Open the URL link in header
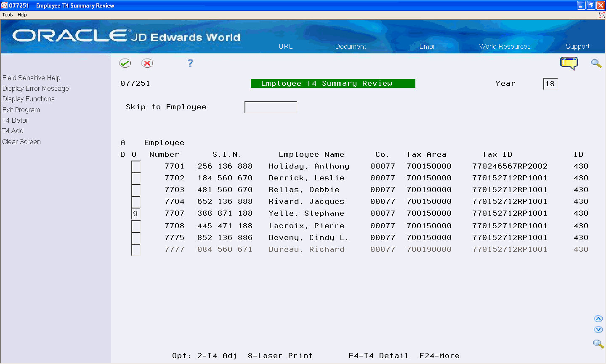 (286, 46)
